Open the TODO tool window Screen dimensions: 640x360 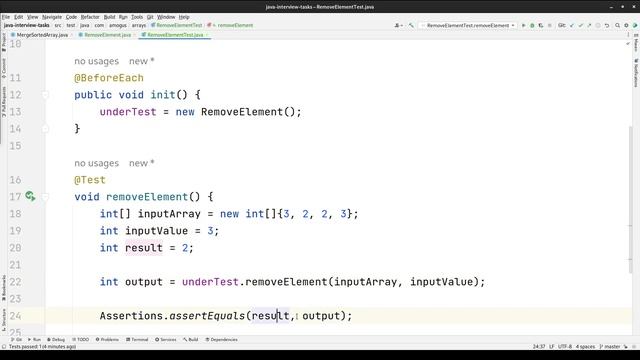80,340
